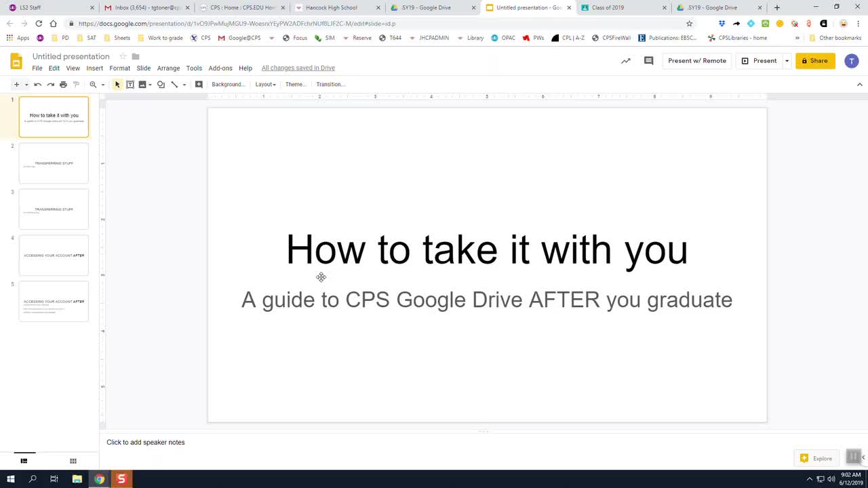Image resolution: width=868 pixels, height=488 pixels.
Task: Switch to filmstrip view
Action: [x=24, y=461]
